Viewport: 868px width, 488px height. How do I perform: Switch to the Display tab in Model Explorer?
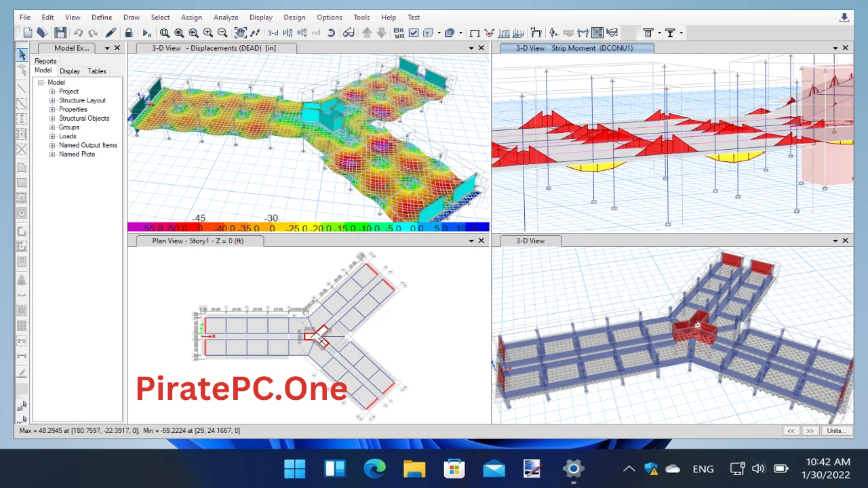click(70, 71)
